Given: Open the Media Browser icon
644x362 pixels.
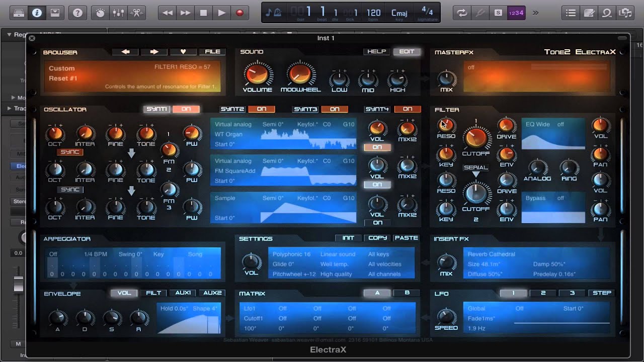Looking at the screenshot, I should tap(625, 13).
